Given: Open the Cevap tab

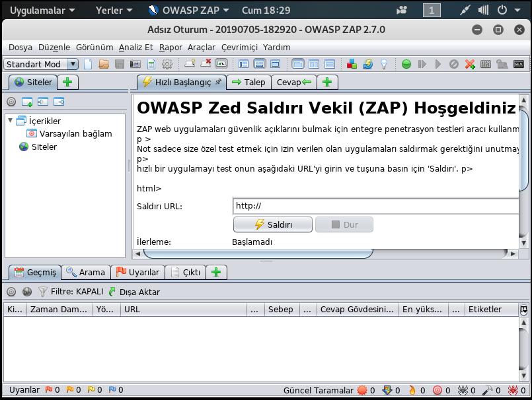Looking at the screenshot, I should pos(294,83).
